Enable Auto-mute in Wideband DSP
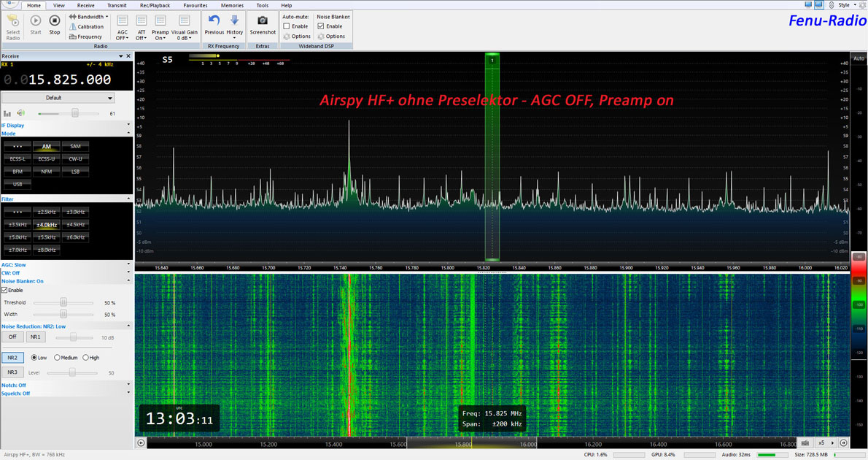Viewport: 868px width, 460px height. pyautogui.click(x=287, y=26)
